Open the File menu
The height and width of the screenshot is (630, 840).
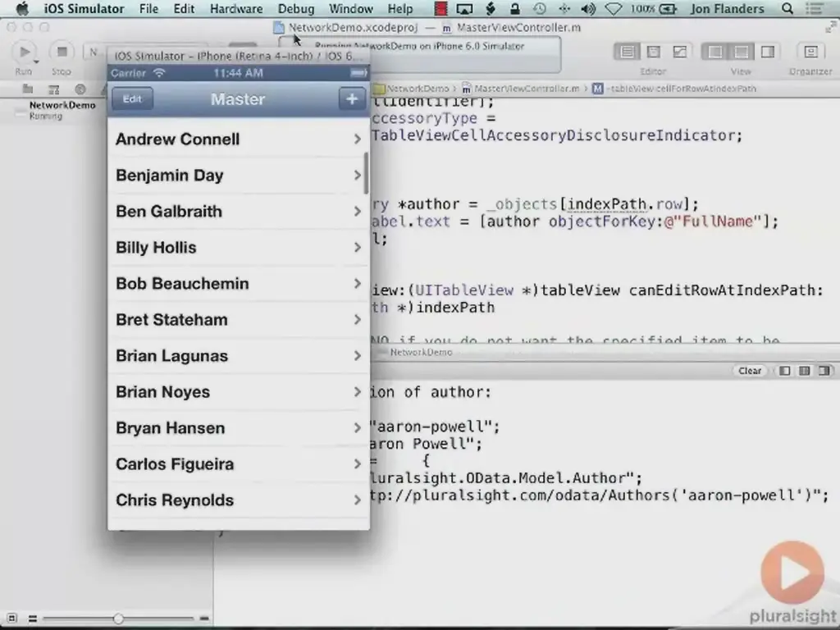click(x=148, y=8)
